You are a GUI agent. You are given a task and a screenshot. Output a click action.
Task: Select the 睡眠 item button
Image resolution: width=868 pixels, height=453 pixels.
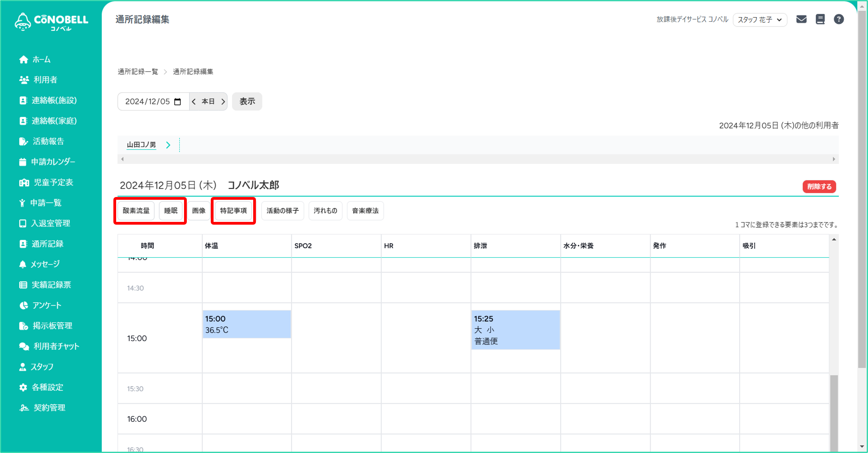pos(171,211)
